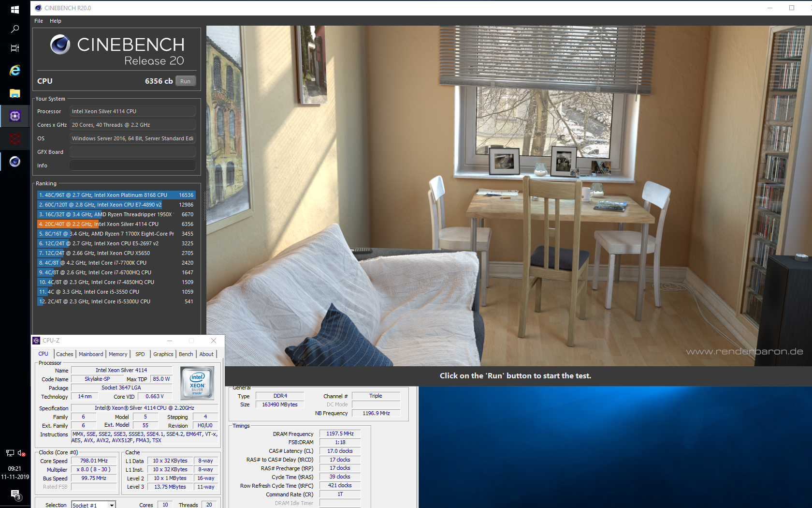This screenshot has width=812, height=508.
Task: Select ranking row Core i7-6700HQ CPU
Action: (x=116, y=272)
